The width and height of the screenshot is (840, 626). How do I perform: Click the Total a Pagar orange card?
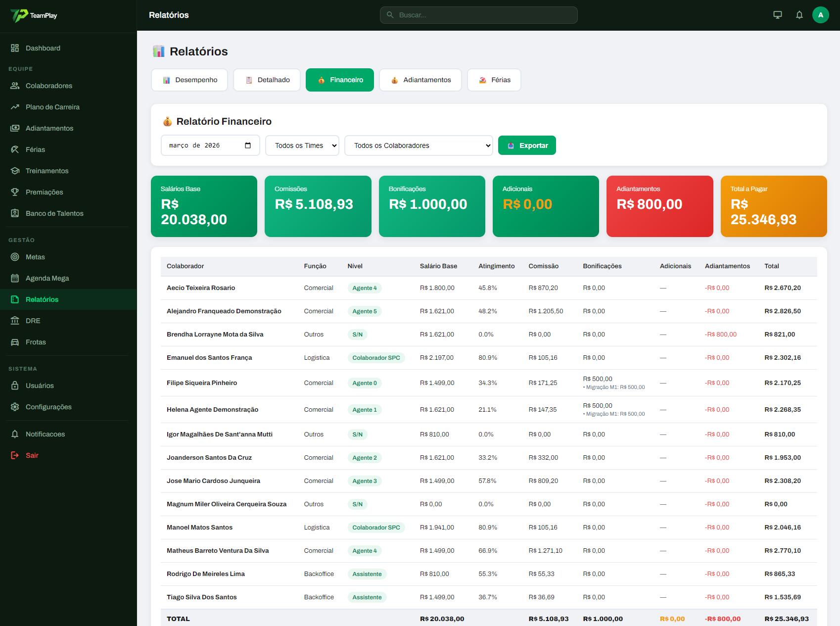tap(774, 206)
